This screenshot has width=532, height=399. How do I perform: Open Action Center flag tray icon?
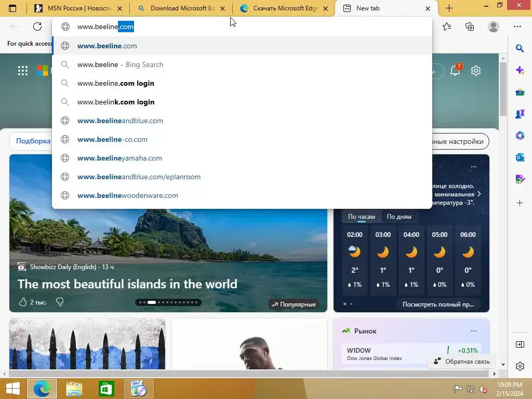click(x=458, y=389)
